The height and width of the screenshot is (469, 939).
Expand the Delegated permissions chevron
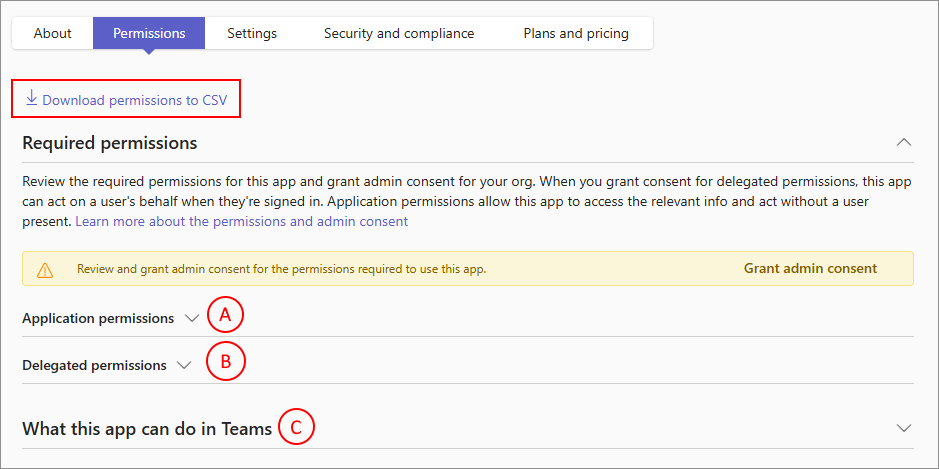tap(184, 365)
